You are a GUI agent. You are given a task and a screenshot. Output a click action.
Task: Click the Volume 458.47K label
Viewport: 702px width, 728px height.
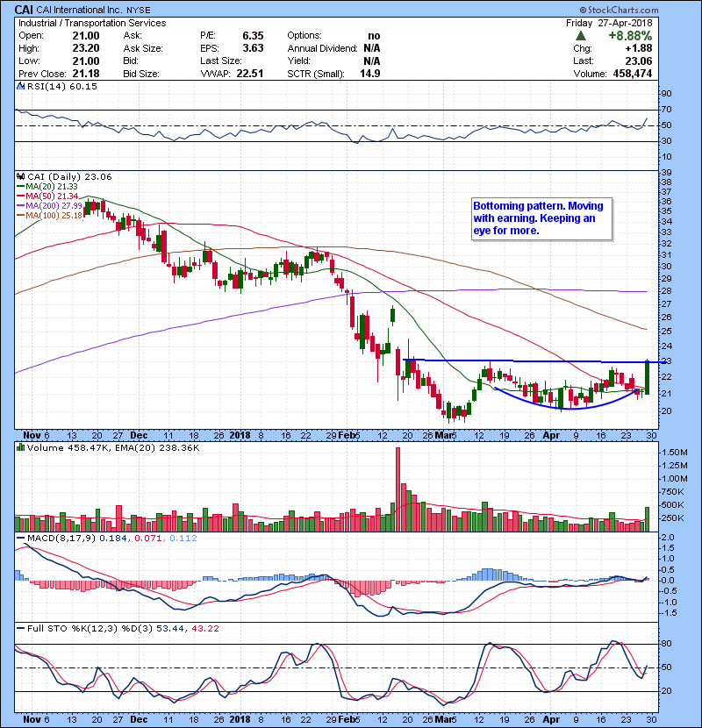(68, 448)
